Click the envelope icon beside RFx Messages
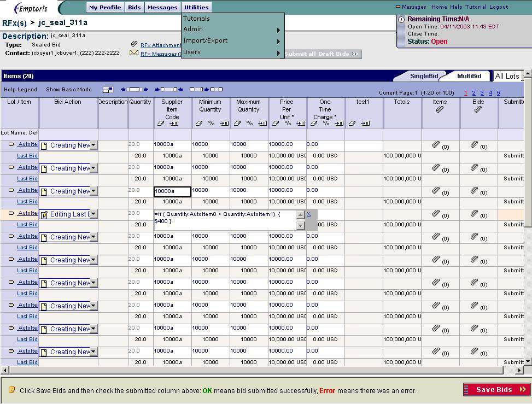The image size is (532, 404). [x=134, y=54]
